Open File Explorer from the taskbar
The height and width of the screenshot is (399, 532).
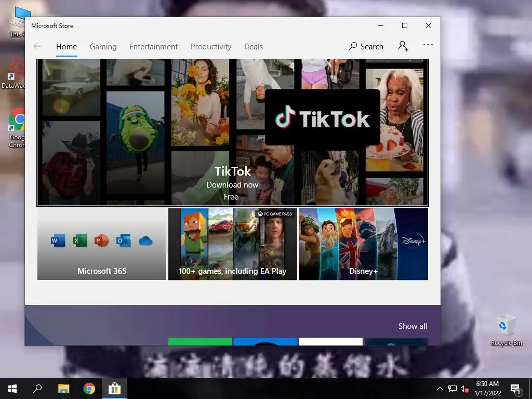point(63,389)
